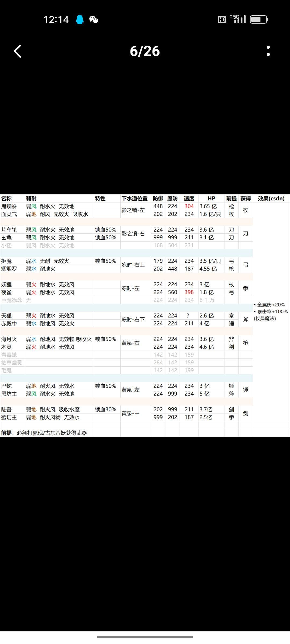Viewport: 290px width, 644px height.
Task: Tap the HD indicator icon
Action: click(222, 20)
